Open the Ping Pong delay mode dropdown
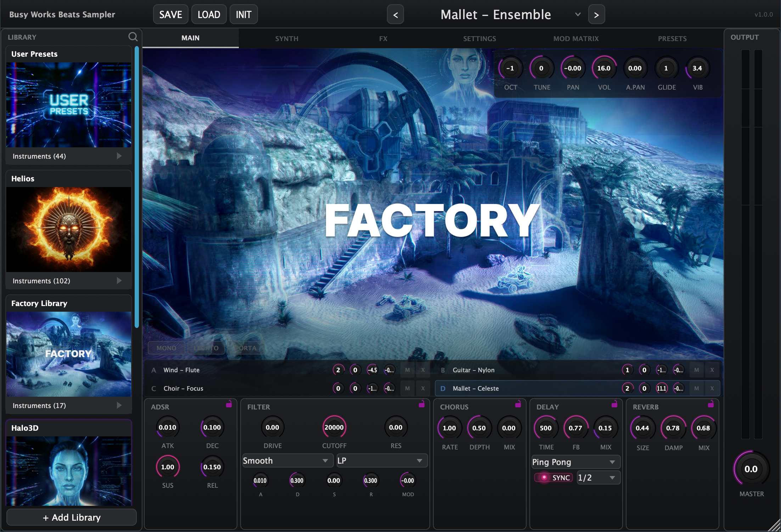This screenshot has height=532, width=781. pos(575,462)
